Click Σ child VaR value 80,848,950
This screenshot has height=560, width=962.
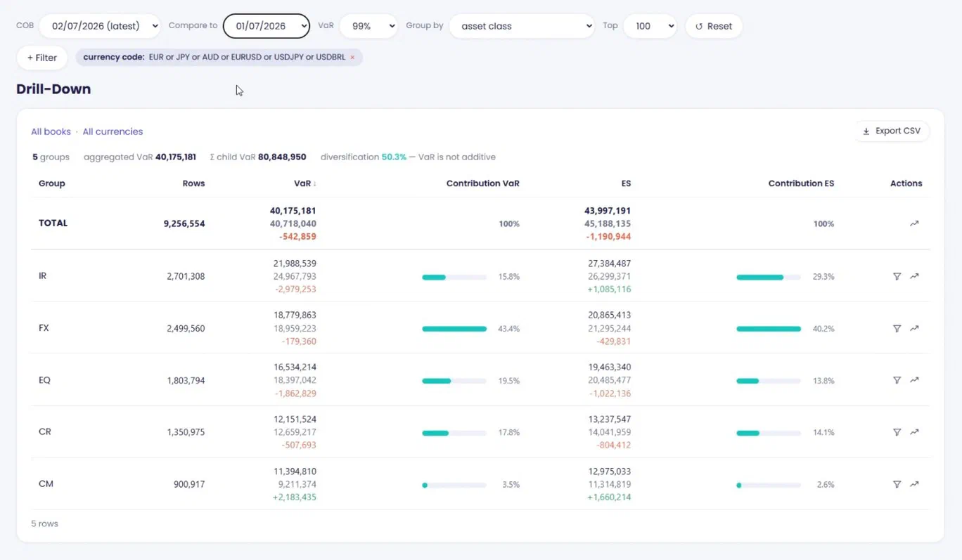(282, 157)
